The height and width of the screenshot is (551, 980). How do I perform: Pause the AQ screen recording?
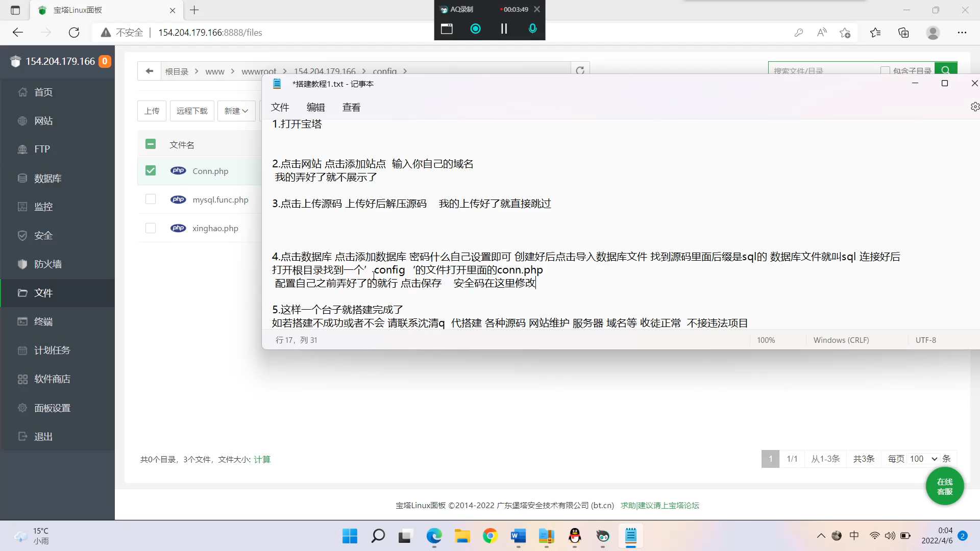click(504, 29)
